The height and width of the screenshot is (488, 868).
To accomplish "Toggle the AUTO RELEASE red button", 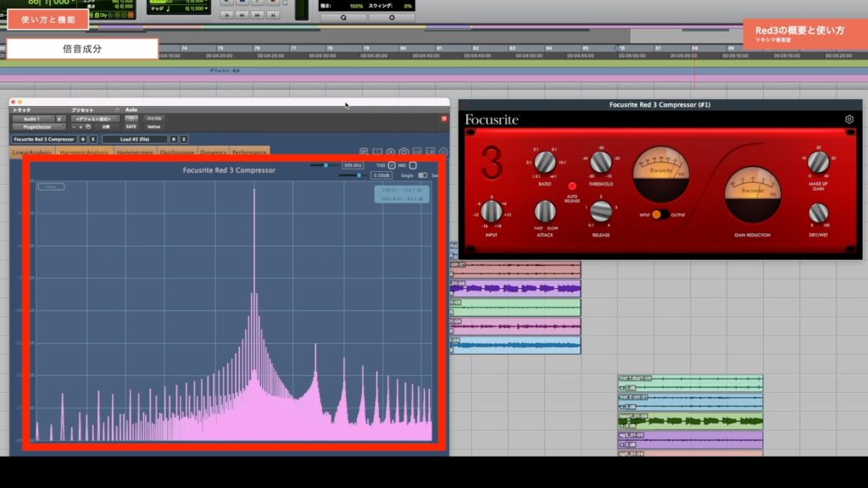I will point(572,186).
